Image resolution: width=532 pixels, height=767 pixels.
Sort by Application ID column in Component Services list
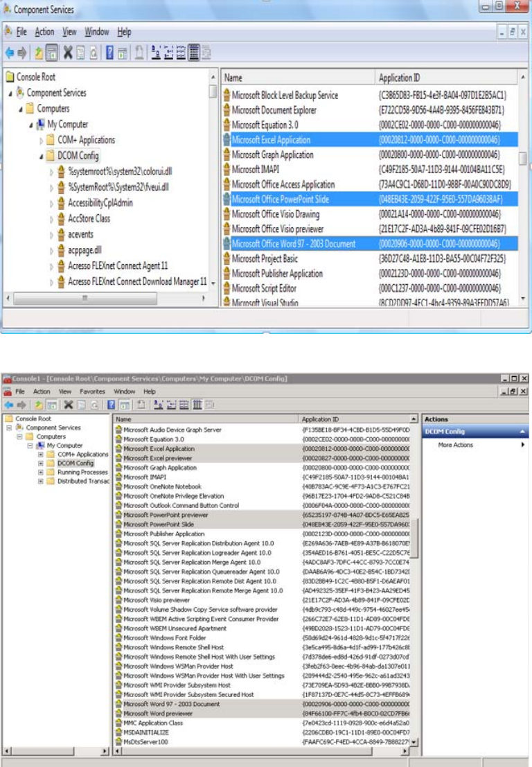[x=445, y=78]
